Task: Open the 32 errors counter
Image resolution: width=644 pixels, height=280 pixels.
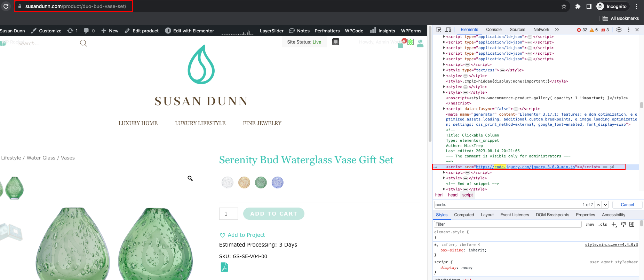Action: [582, 30]
